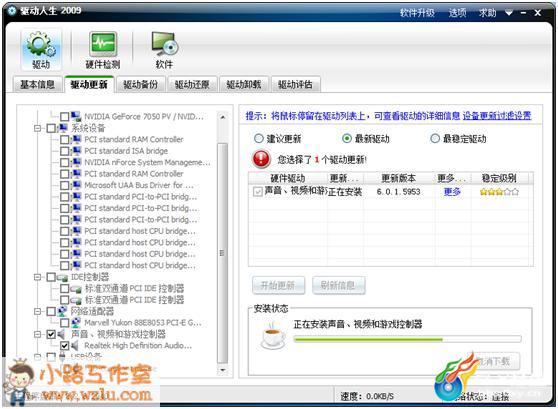This screenshot has height=409, width=558.
Task: Switch to the 驱动卸载 tab
Action: (x=244, y=85)
